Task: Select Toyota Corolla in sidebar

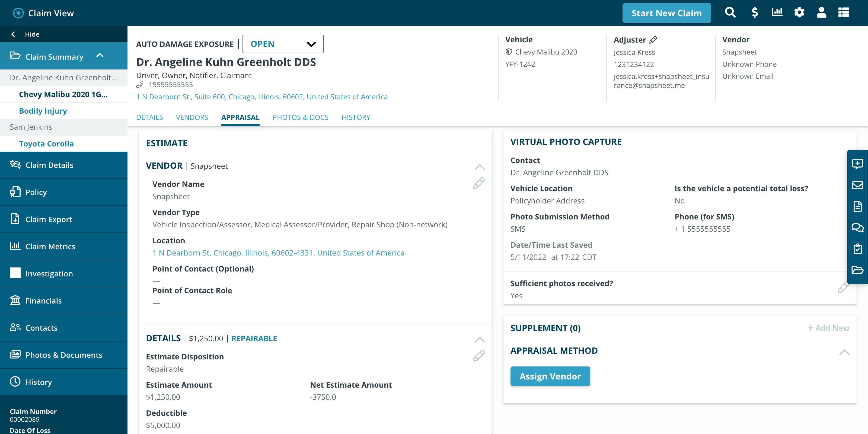Action: (x=46, y=143)
